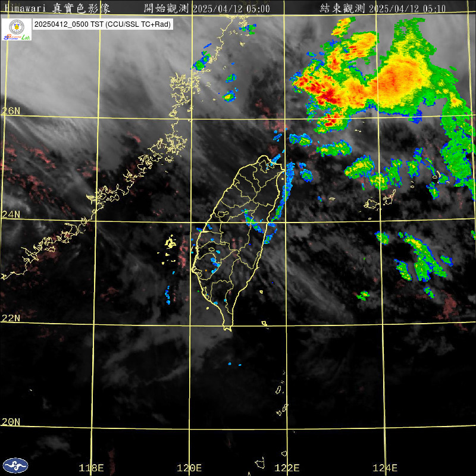
Task: Click the southern tip of Taiwan
Action: pyautogui.click(x=227, y=327)
